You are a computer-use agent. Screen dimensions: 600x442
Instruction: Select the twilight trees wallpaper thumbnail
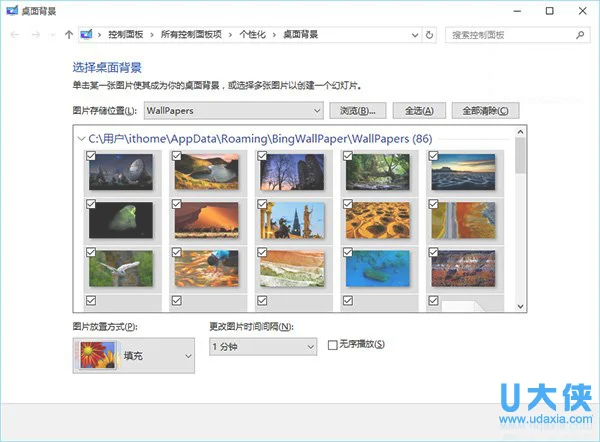292,172
